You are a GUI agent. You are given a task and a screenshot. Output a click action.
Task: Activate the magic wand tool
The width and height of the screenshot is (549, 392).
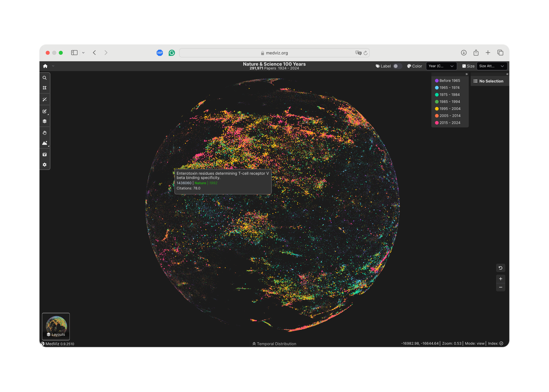click(45, 99)
